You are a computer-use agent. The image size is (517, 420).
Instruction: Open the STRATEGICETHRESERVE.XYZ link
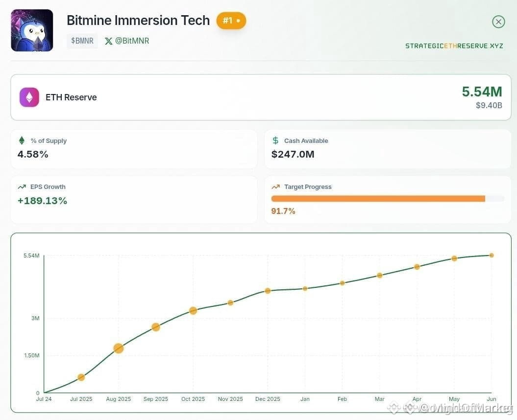point(454,46)
